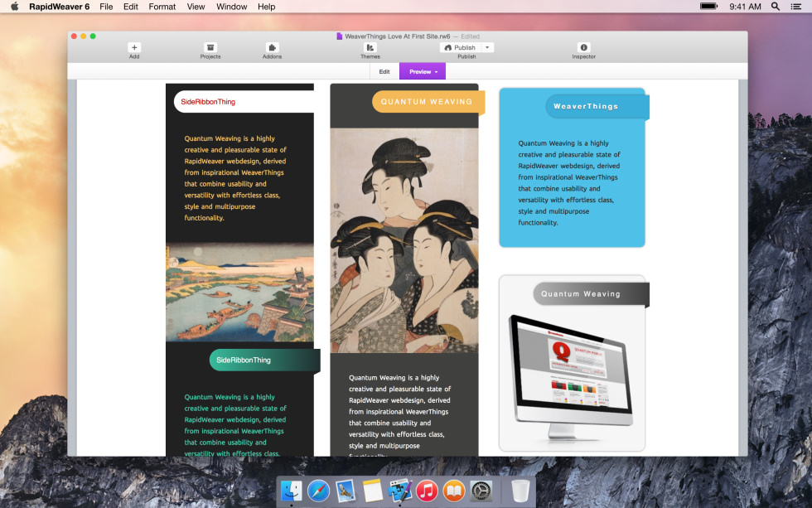Open iBooks from the Dock
Screen dimensions: 812x508
point(454,491)
